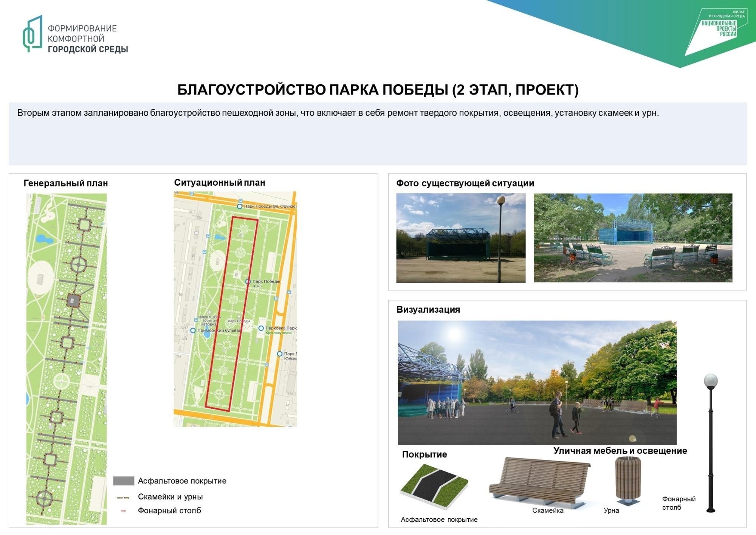
Task: Click inside the red outlined zone on situational map
Action: tap(232, 314)
